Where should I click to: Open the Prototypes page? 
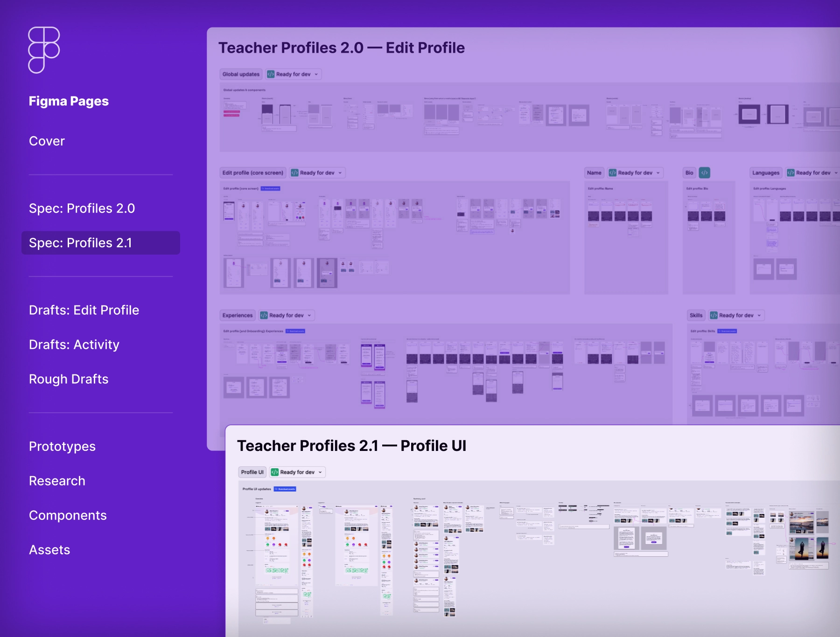62,446
